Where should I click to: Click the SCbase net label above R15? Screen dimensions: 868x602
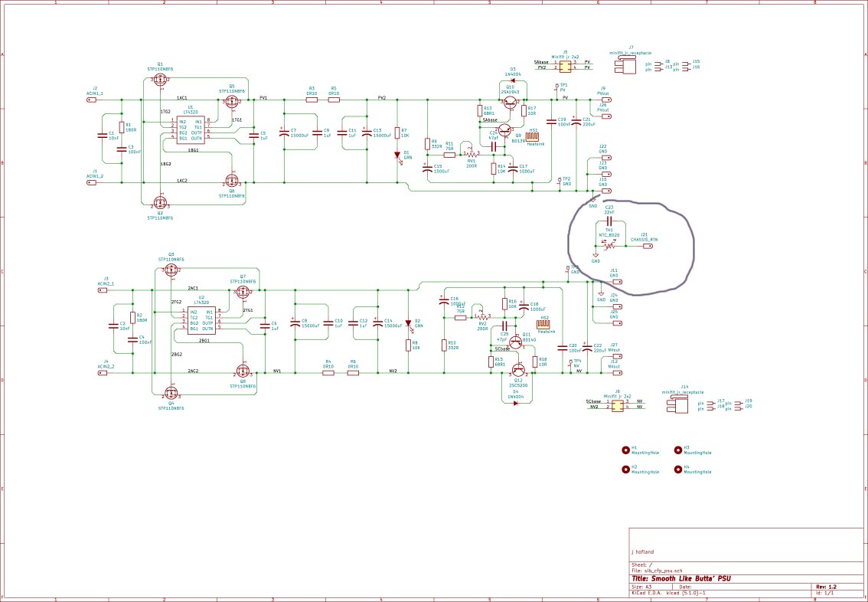coord(502,349)
